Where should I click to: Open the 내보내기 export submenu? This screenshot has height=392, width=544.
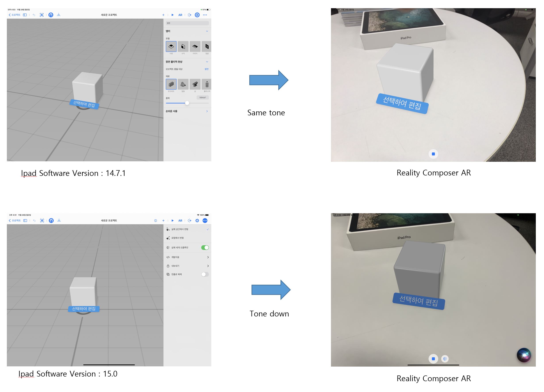[187, 266]
